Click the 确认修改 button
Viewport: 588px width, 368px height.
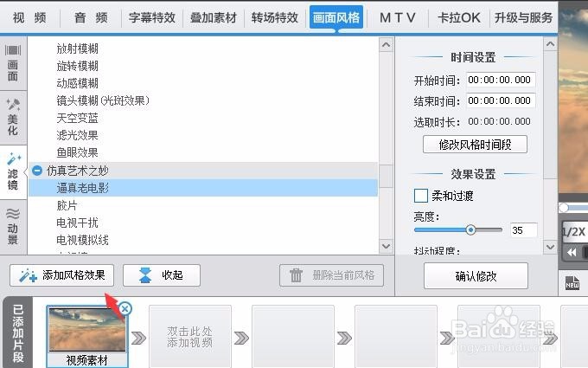(x=476, y=276)
